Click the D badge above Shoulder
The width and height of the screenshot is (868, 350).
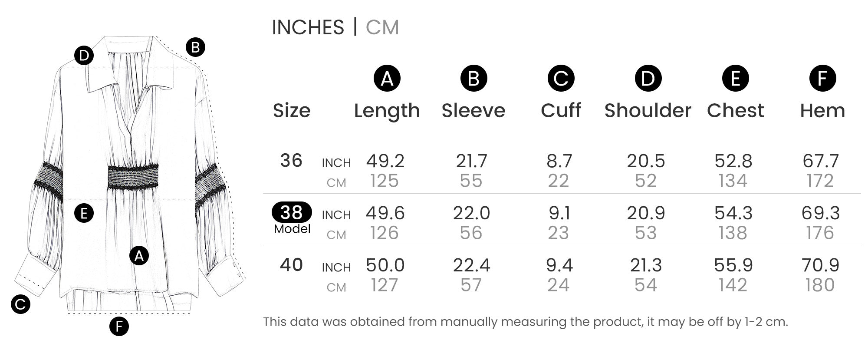click(x=648, y=79)
